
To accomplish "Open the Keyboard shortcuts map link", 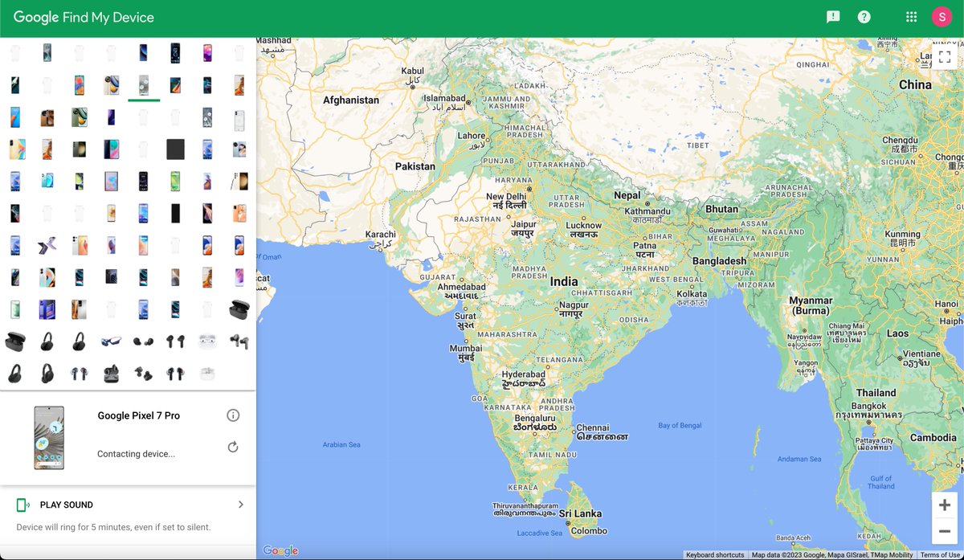I will [x=715, y=555].
